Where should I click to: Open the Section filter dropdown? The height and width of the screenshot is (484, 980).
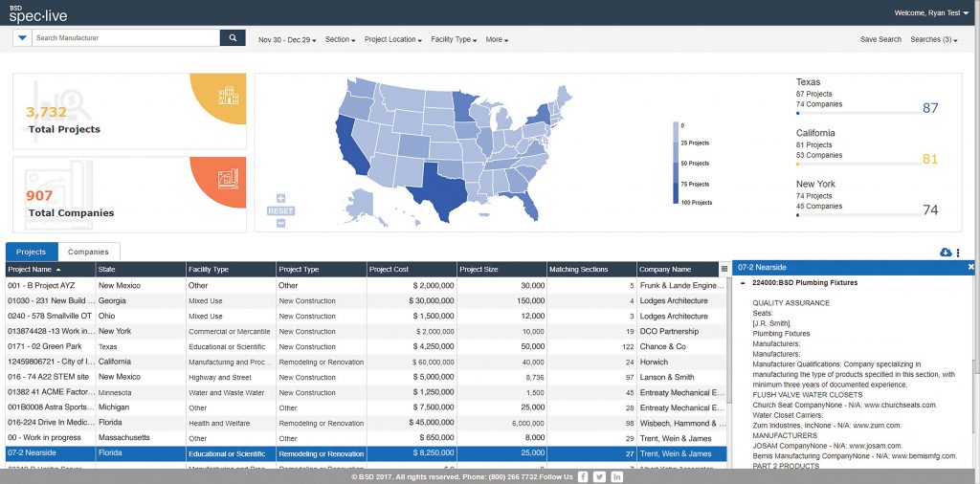click(x=340, y=39)
